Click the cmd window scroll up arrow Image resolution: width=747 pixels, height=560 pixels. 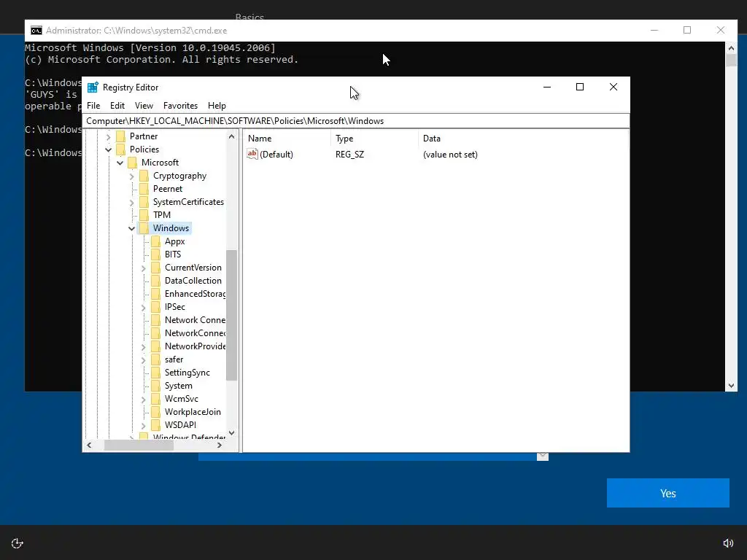coord(731,47)
